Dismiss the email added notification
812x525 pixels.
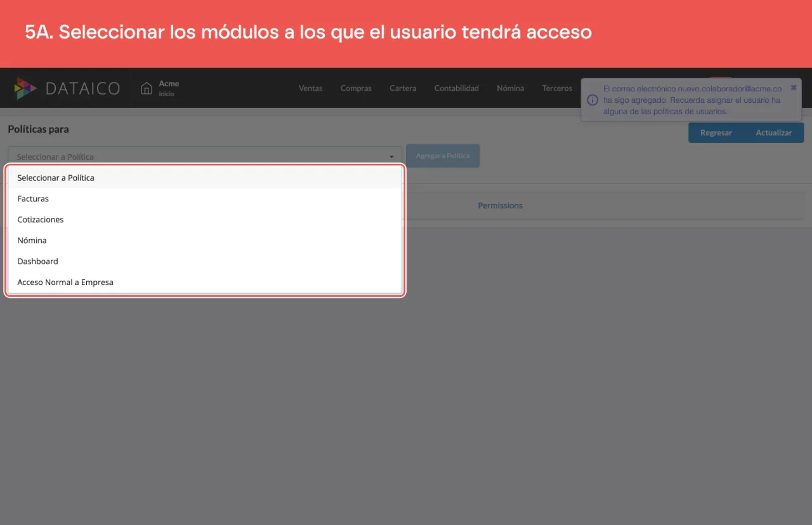[x=794, y=88]
